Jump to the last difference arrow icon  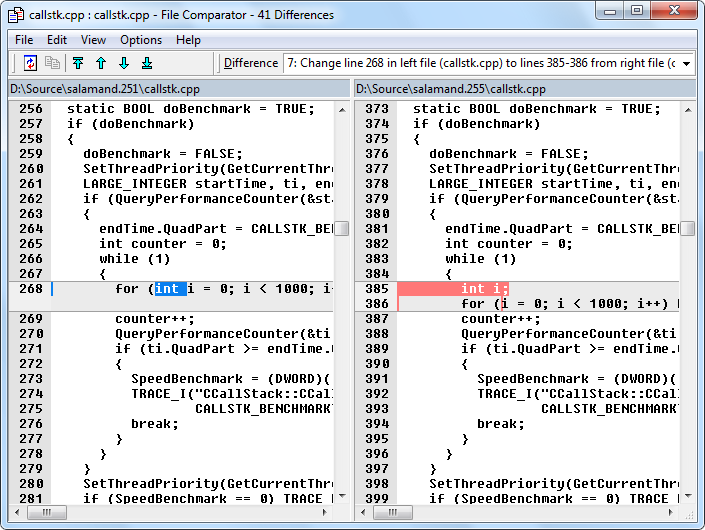147,63
